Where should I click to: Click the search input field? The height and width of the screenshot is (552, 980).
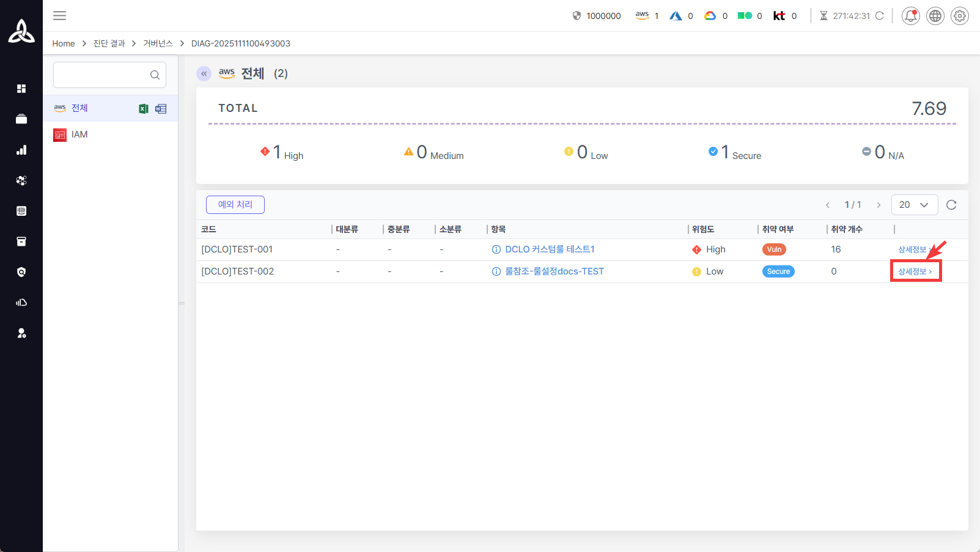[x=101, y=75]
